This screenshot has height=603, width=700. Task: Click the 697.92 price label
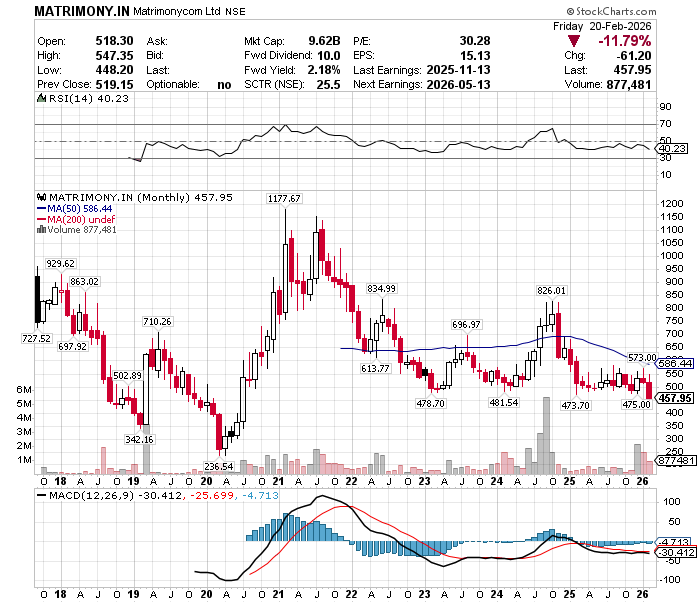click(72, 346)
